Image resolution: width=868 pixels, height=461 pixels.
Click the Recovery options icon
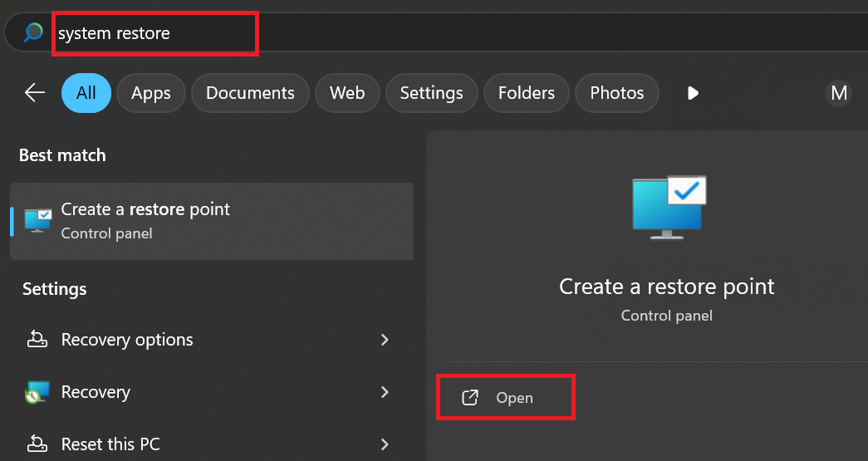[x=37, y=339]
